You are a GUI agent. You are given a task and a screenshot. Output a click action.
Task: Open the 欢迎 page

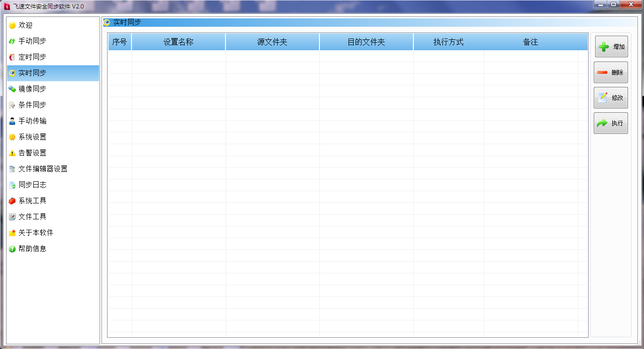click(53, 25)
